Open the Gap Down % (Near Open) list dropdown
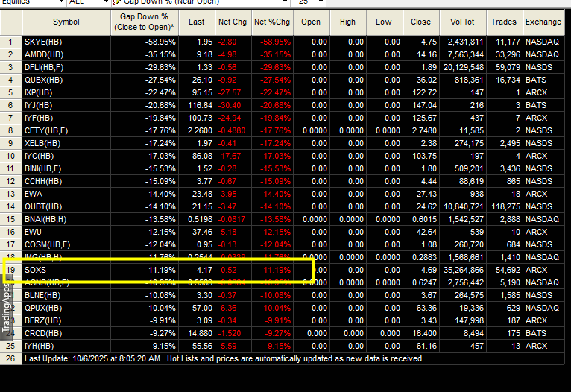This screenshot has width=571, height=392. point(285,2)
